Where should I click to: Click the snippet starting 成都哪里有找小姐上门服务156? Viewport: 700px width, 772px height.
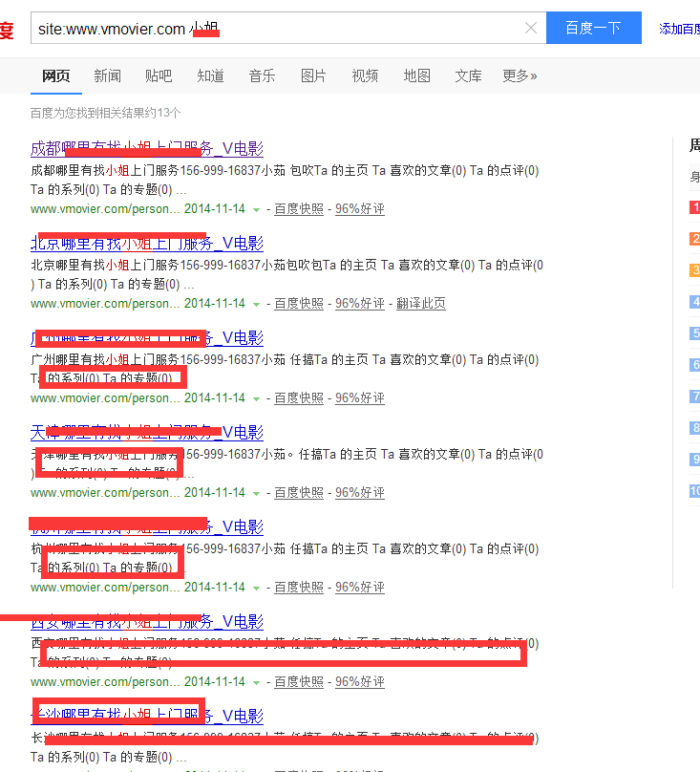[285, 180]
